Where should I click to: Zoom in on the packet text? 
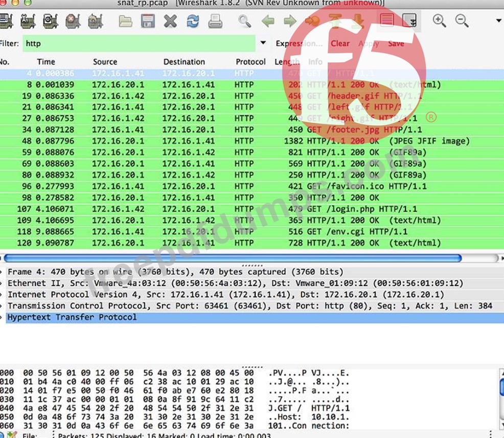(439, 20)
